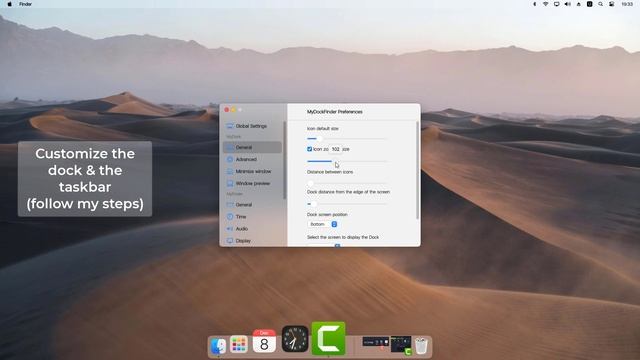Close the MyDockFinder Preferences window
640x360 pixels.
[227, 110]
